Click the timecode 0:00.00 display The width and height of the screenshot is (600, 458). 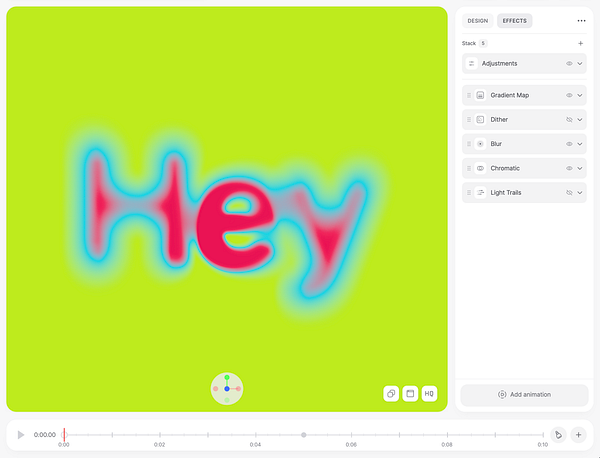pyautogui.click(x=44, y=435)
